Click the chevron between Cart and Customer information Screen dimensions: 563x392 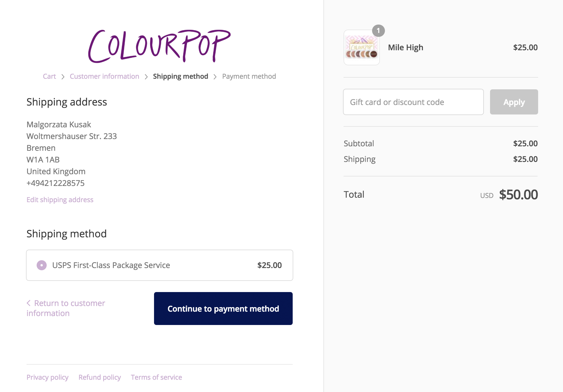(x=63, y=77)
